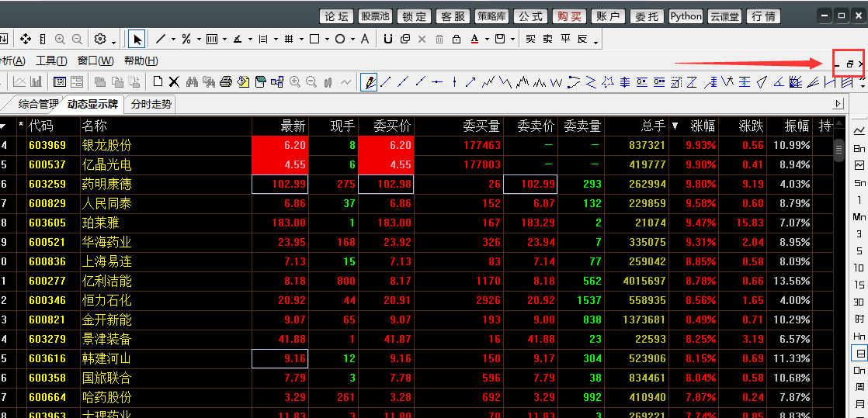Open the font color dropdown arrow
868x418 pixels.
(487, 40)
